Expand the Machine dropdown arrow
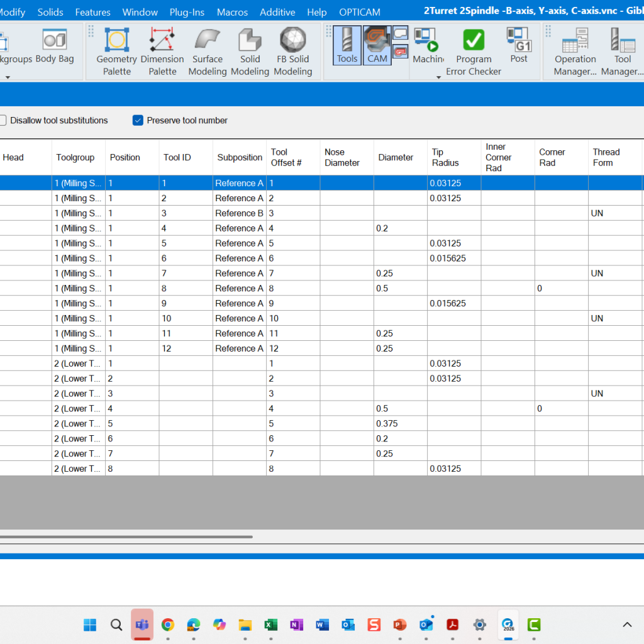 [438, 77]
